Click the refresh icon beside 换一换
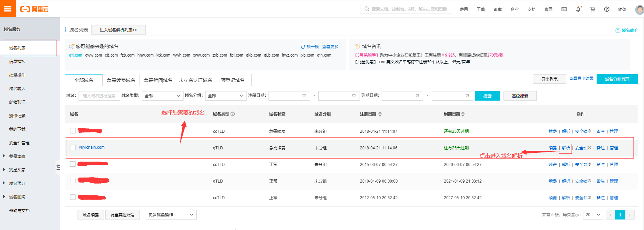This screenshot has width=644, height=230. [x=303, y=47]
